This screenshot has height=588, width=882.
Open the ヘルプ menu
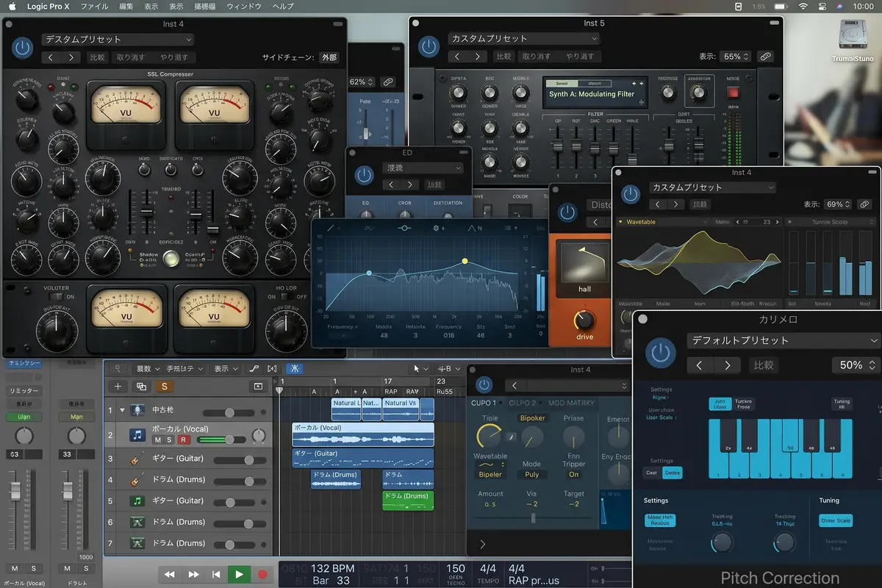[x=283, y=7]
